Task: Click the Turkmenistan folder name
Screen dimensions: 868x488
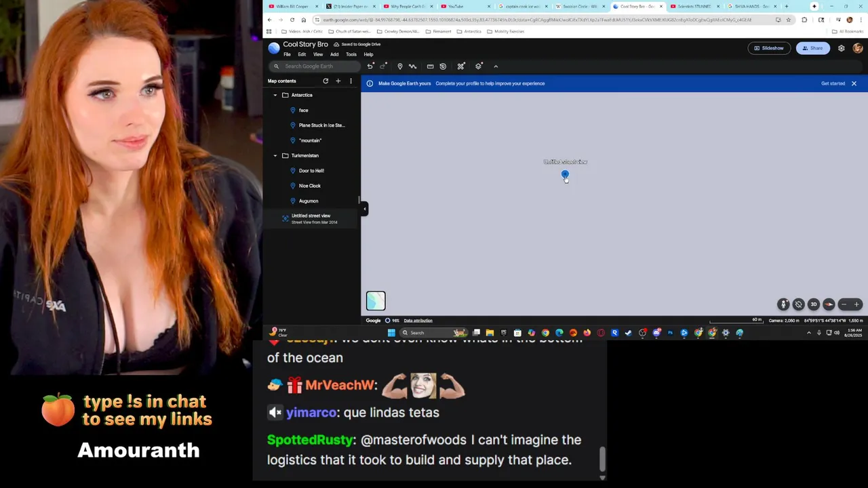Action: coord(304,156)
